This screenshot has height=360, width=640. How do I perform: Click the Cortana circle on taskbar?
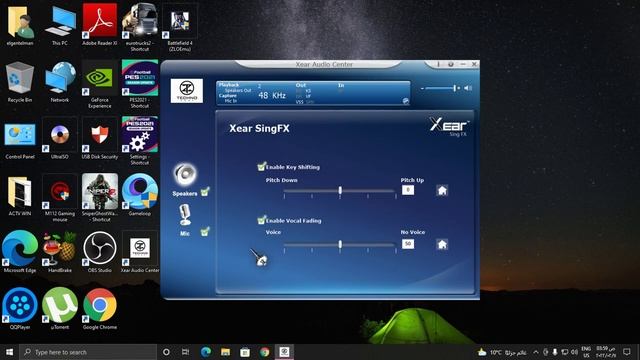coord(166,352)
